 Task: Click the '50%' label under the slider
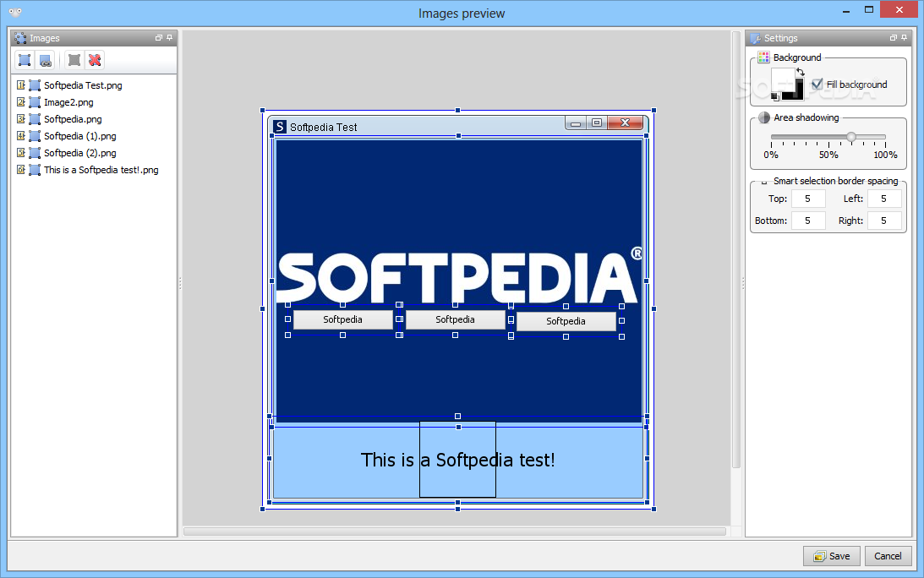(x=828, y=155)
